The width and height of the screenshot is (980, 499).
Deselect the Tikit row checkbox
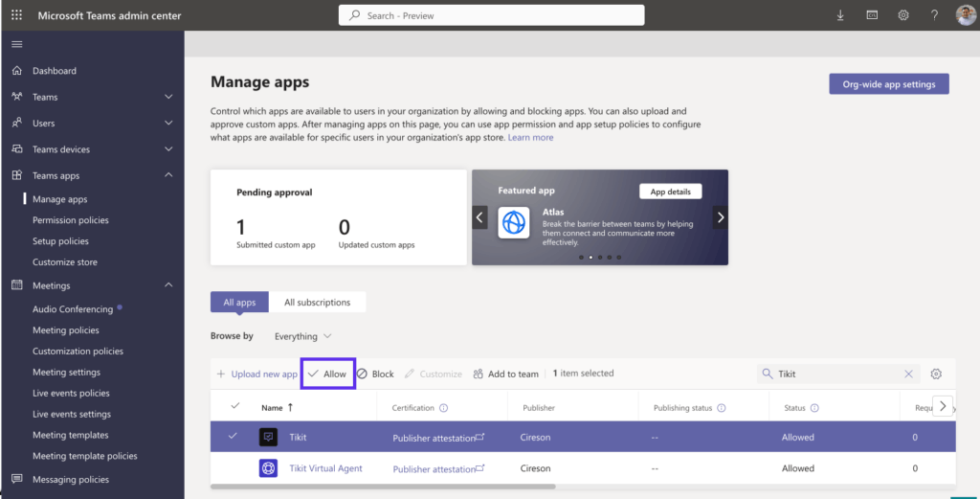point(234,436)
